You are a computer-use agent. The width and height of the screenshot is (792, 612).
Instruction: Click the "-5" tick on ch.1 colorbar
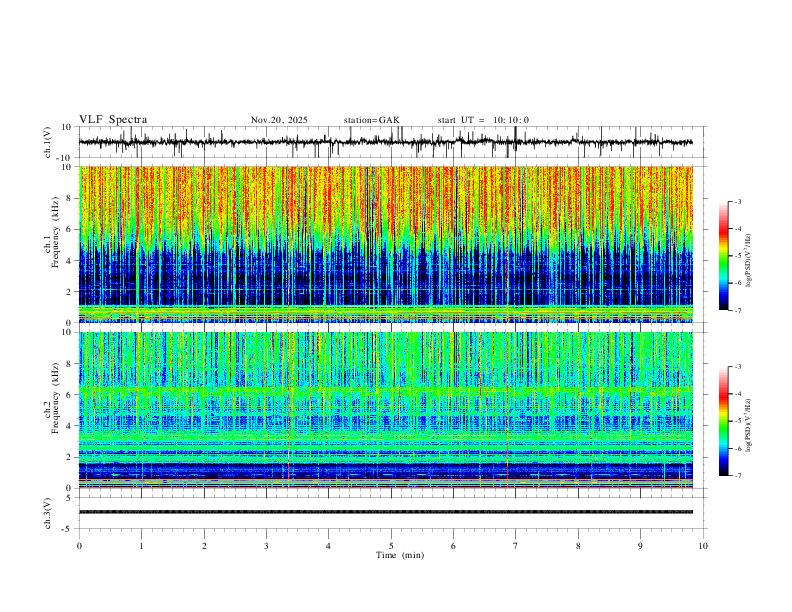point(738,256)
